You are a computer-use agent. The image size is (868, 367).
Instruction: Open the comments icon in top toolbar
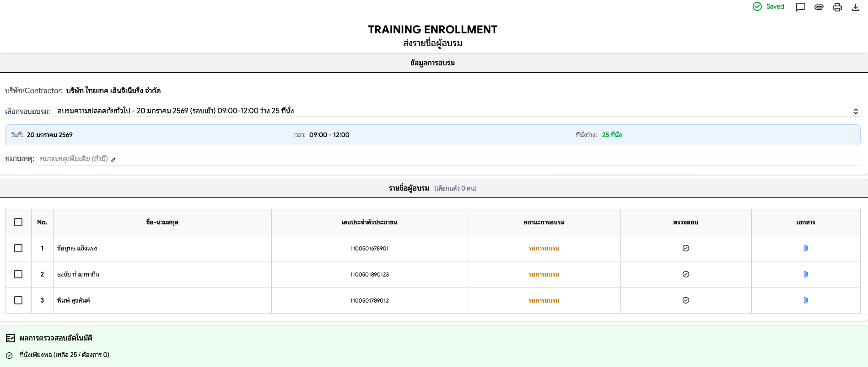click(800, 7)
